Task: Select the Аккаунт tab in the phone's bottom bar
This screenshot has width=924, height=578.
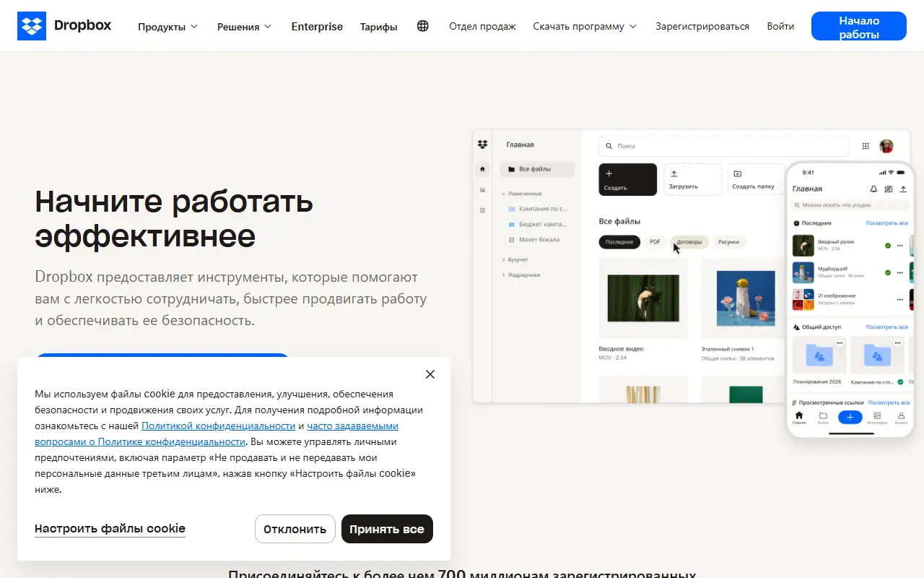Action: pyautogui.click(x=901, y=418)
